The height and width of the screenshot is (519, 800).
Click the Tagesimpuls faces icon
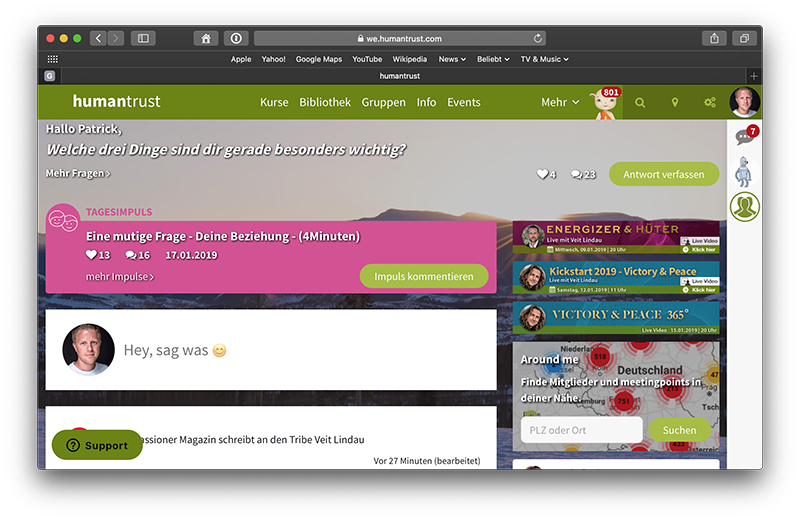(63, 220)
